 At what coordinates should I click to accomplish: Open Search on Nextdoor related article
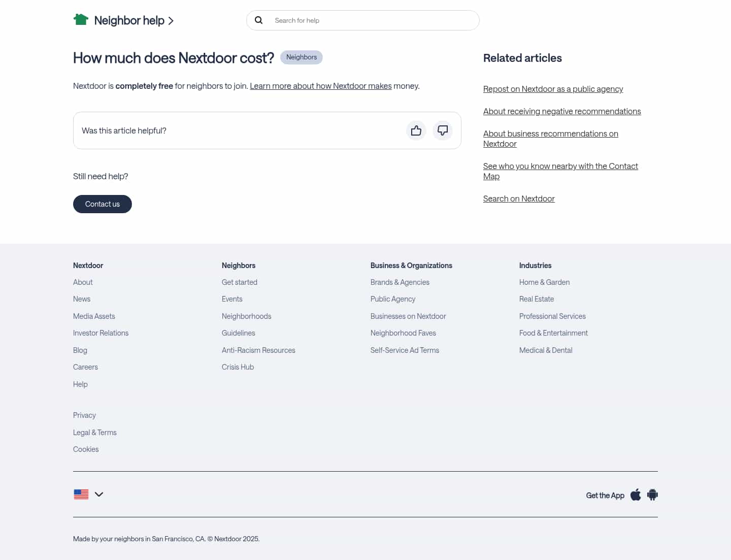[x=519, y=198]
